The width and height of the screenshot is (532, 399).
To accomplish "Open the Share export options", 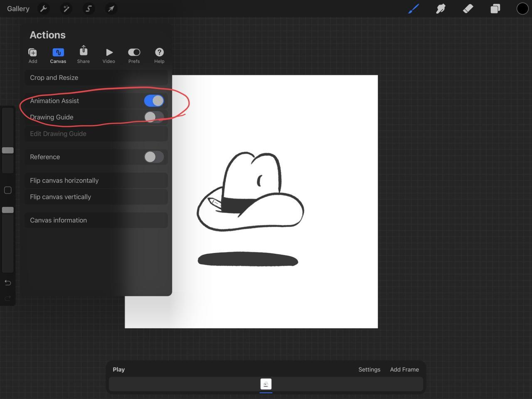I will pos(83,55).
